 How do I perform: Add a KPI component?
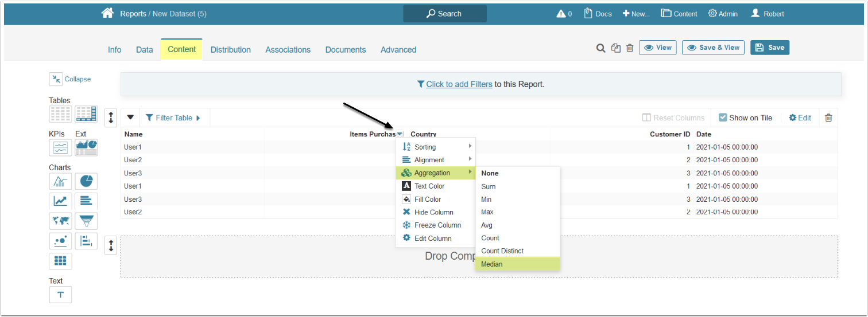coord(60,148)
